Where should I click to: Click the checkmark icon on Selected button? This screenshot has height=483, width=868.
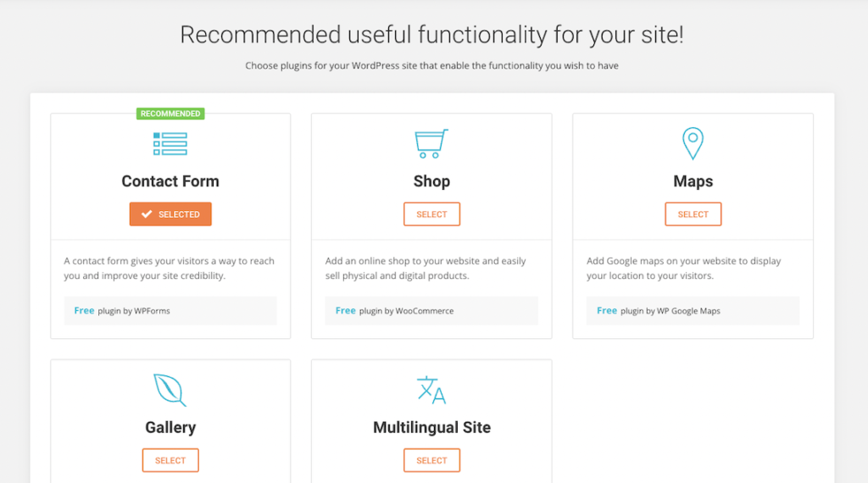pyautogui.click(x=147, y=214)
